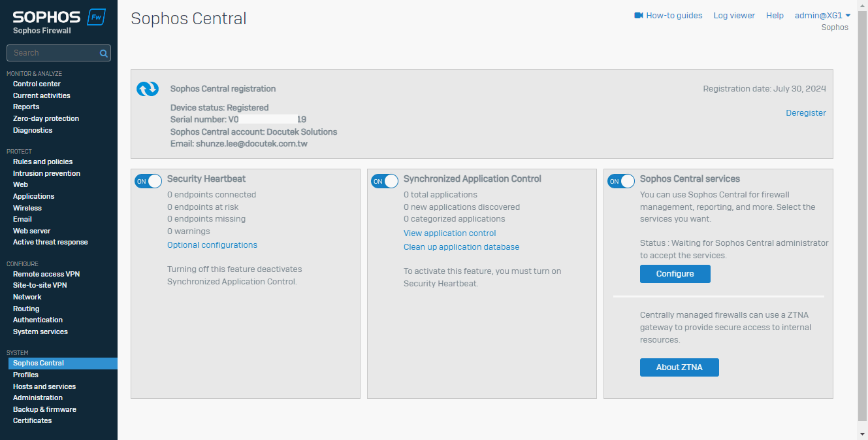Click the Sophos Central registration heading

click(x=223, y=89)
